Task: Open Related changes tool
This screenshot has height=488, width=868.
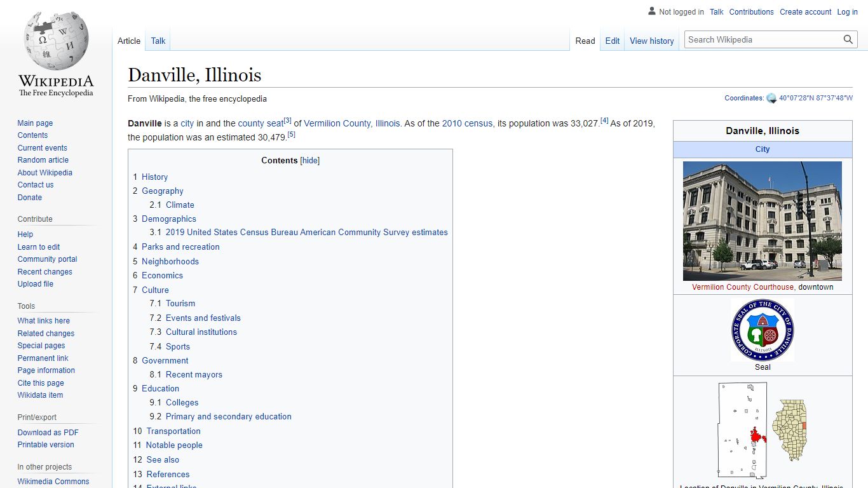Action: click(x=46, y=334)
